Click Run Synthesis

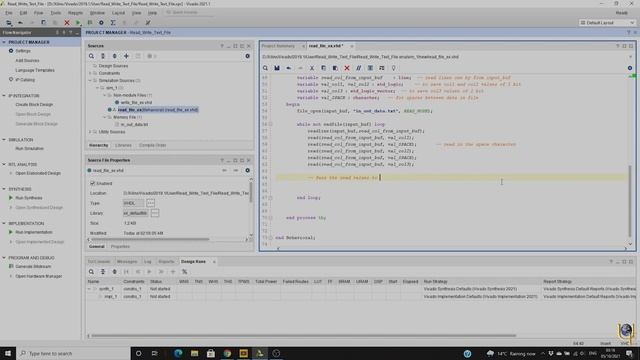[29, 198]
